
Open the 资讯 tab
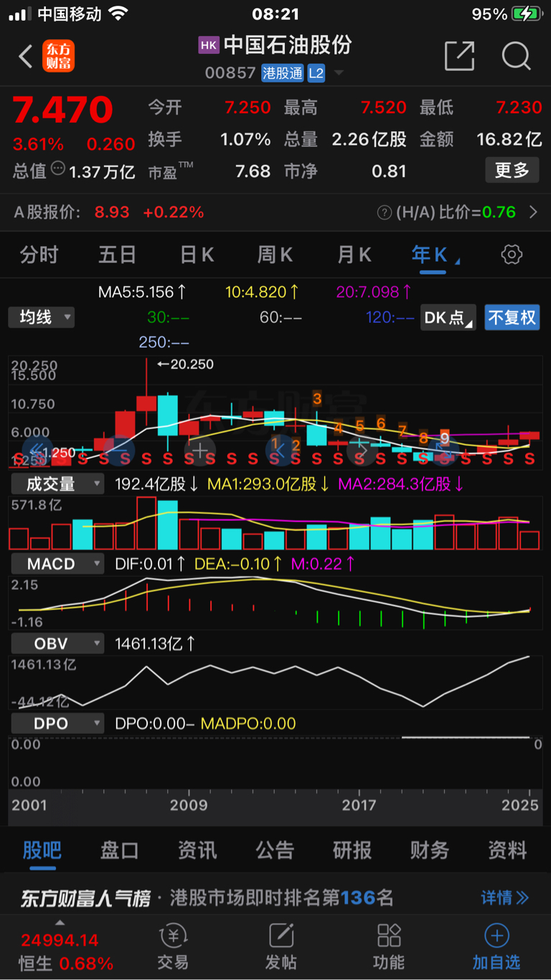(197, 850)
